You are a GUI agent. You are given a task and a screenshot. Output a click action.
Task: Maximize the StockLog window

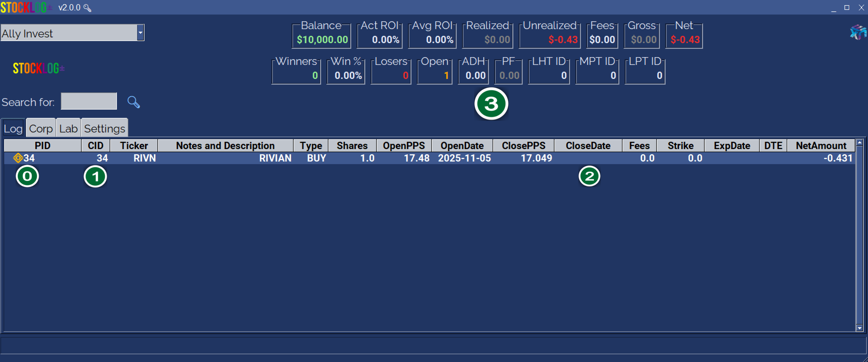tap(846, 8)
